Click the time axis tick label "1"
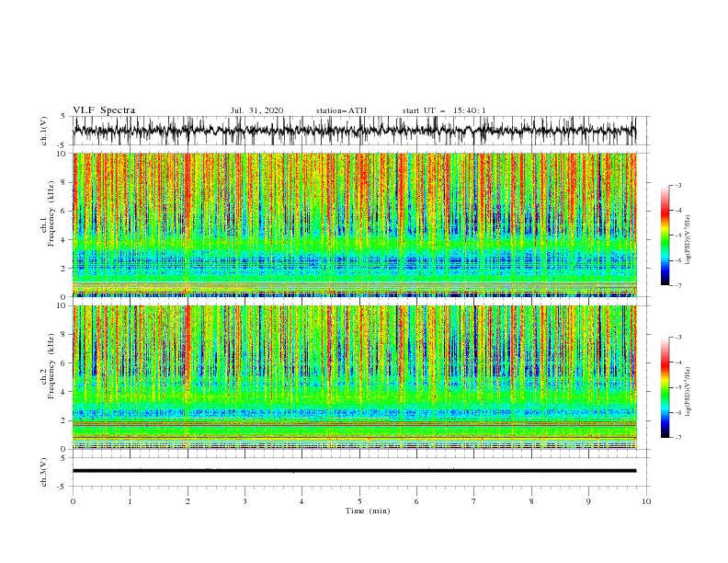Viewport: 728px width, 563px height. (130, 501)
